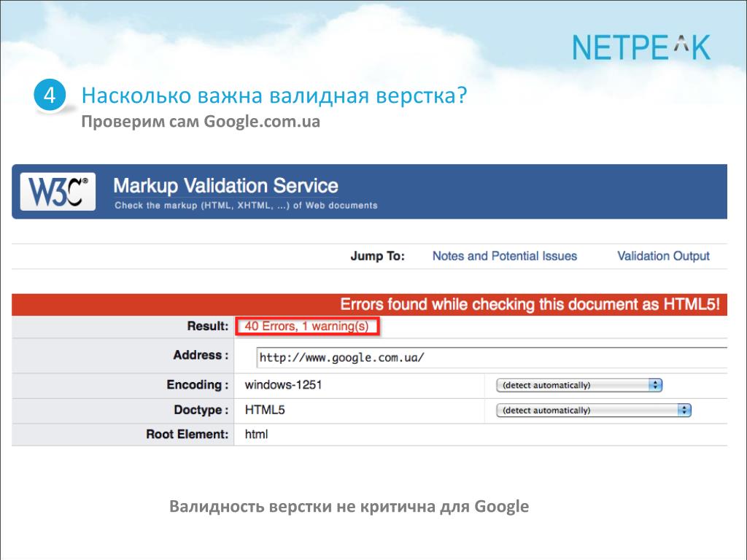Screen dimensions: 747x560
Task: Select the '40 Errors, 1 warning(s)' result text
Action: tap(307, 326)
